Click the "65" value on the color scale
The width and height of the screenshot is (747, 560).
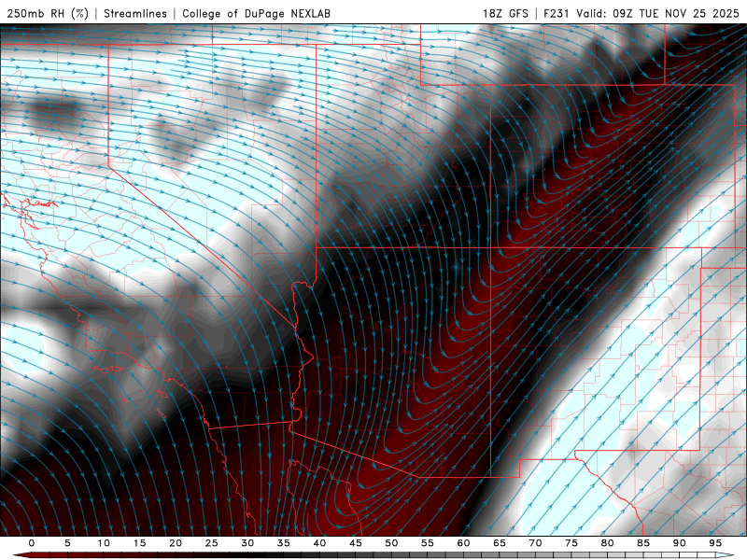click(x=500, y=543)
